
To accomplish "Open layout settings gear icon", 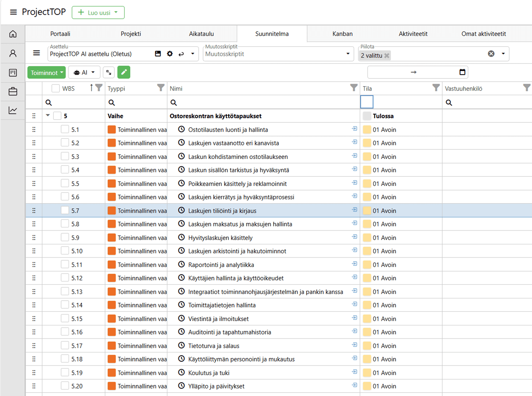I will (x=170, y=54).
